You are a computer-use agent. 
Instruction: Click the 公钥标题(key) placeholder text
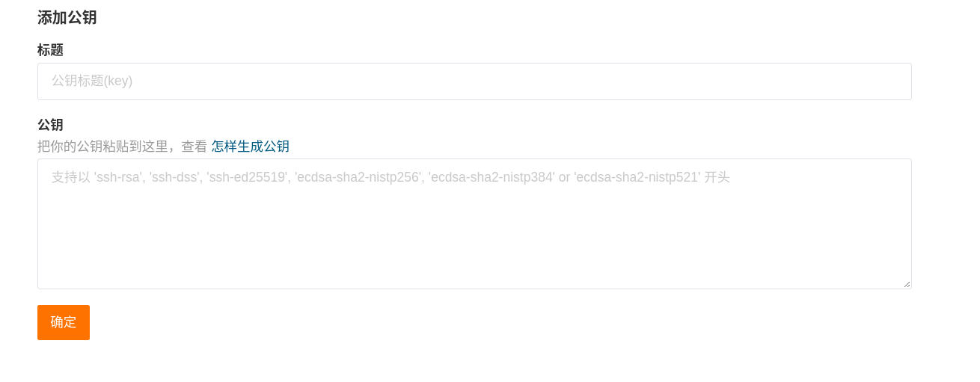coord(92,81)
